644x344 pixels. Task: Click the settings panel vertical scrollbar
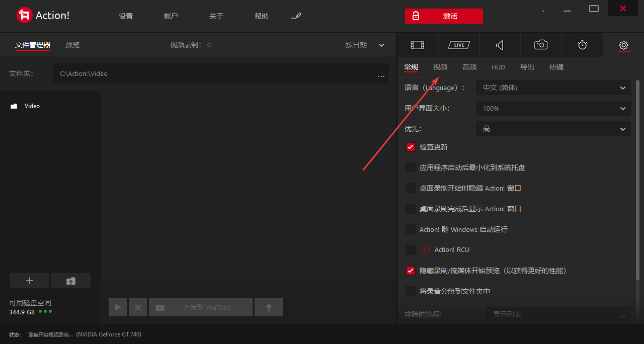[x=637, y=176]
